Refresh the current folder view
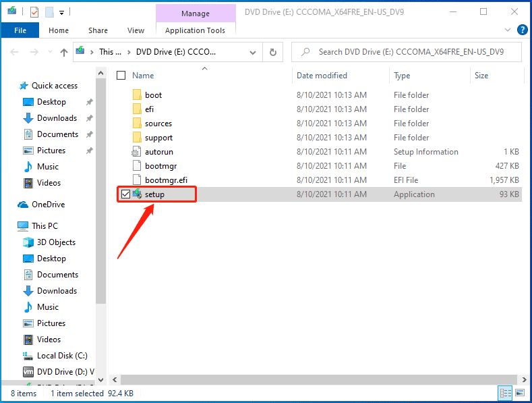 273,53
